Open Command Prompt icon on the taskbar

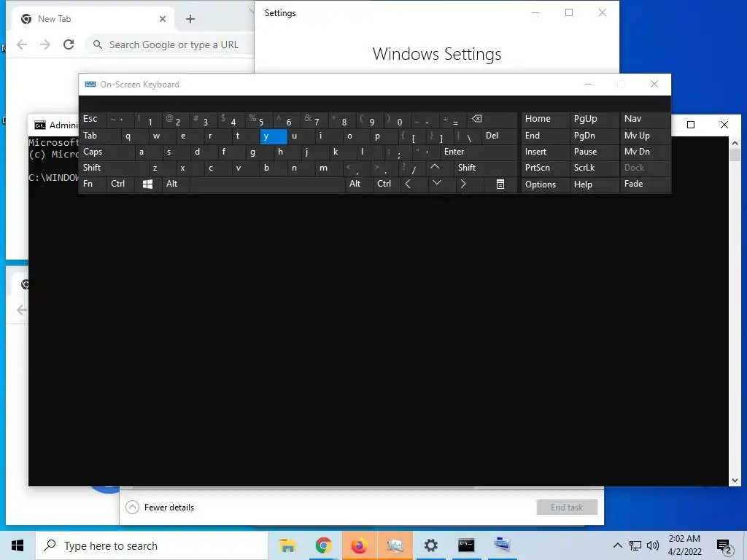click(466, 545)
